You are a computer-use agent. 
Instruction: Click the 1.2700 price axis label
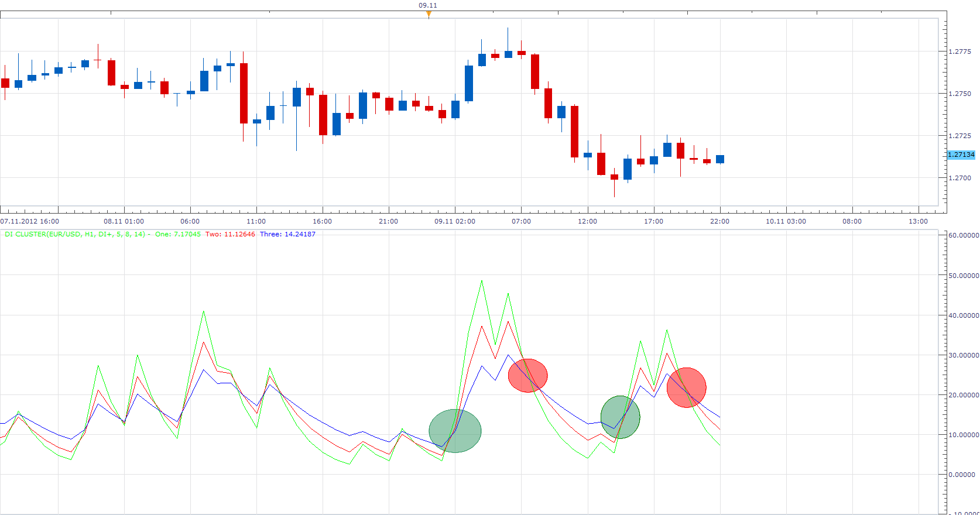pos(960,178)
